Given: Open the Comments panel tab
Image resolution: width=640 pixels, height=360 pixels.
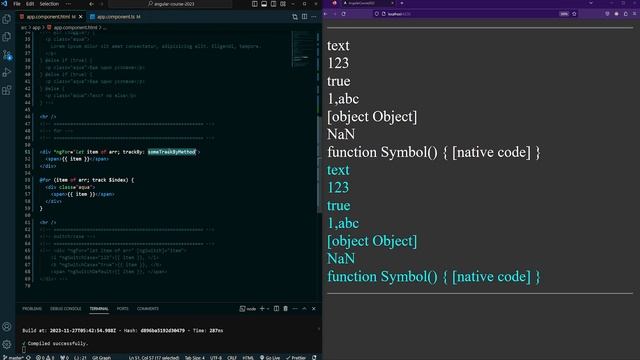Looking at the screenshot, I should click(148, 309).
